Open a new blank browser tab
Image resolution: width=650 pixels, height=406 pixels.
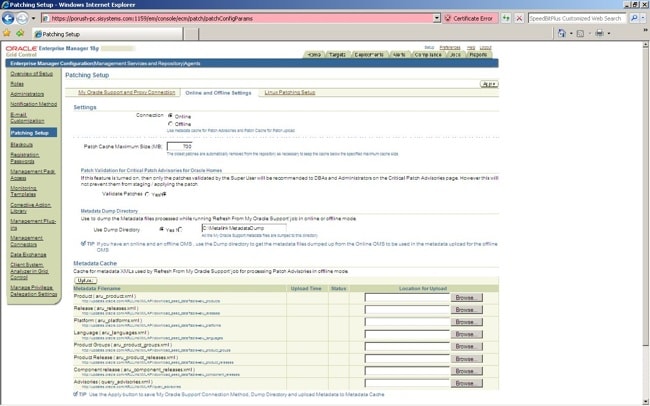[x=191, y=34]
